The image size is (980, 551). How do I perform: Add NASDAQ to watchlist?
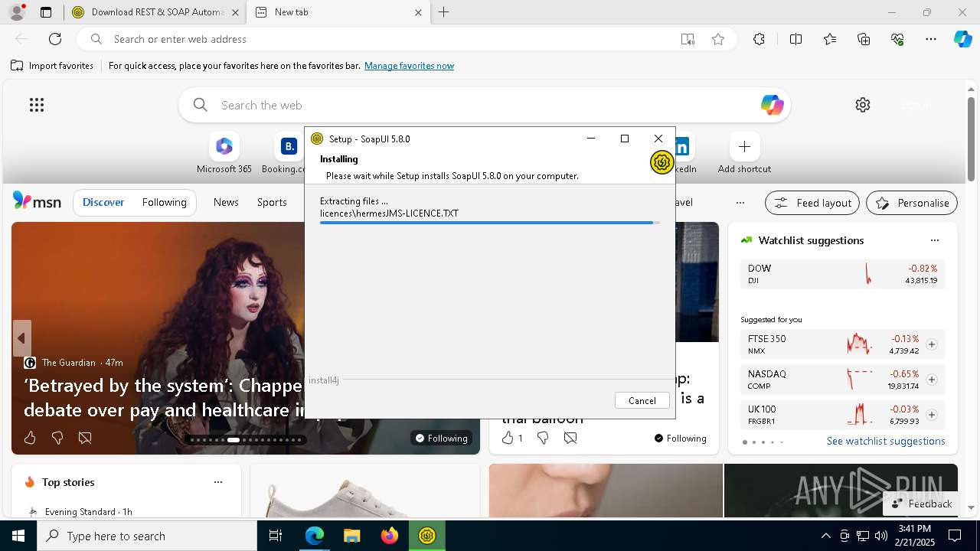click(932, 380)
